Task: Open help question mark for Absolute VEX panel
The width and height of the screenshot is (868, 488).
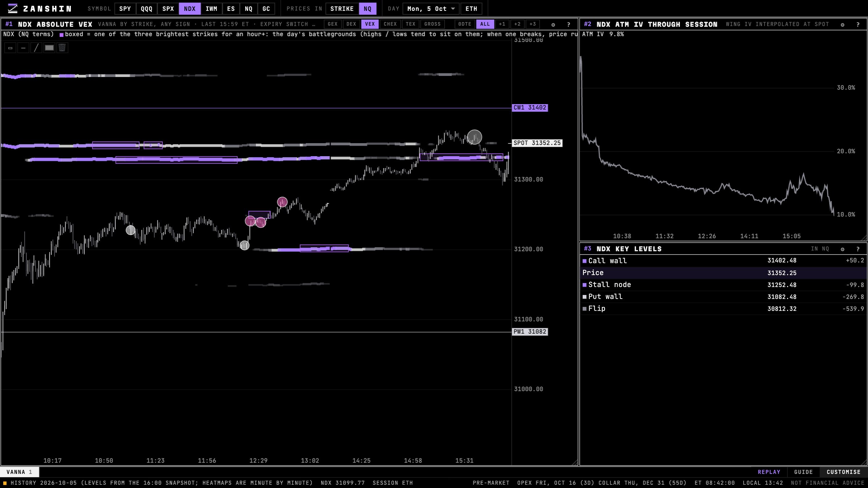Action: [x=569, y=25]
